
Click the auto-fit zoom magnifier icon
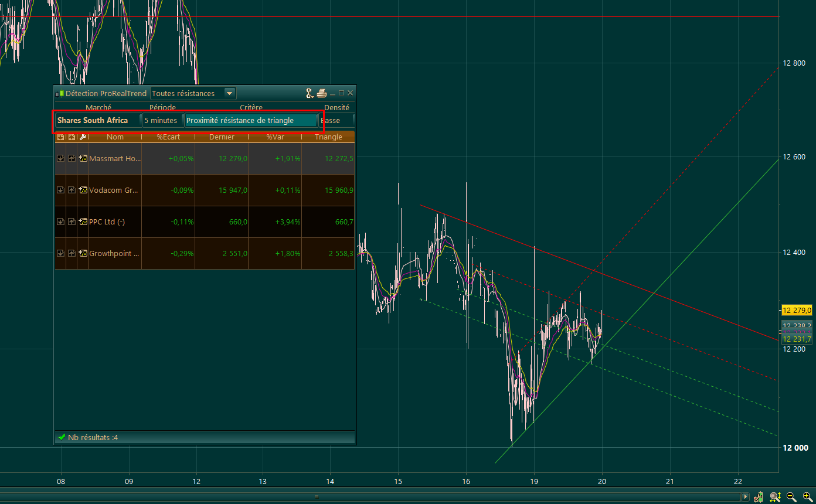(x=776, y=497)
